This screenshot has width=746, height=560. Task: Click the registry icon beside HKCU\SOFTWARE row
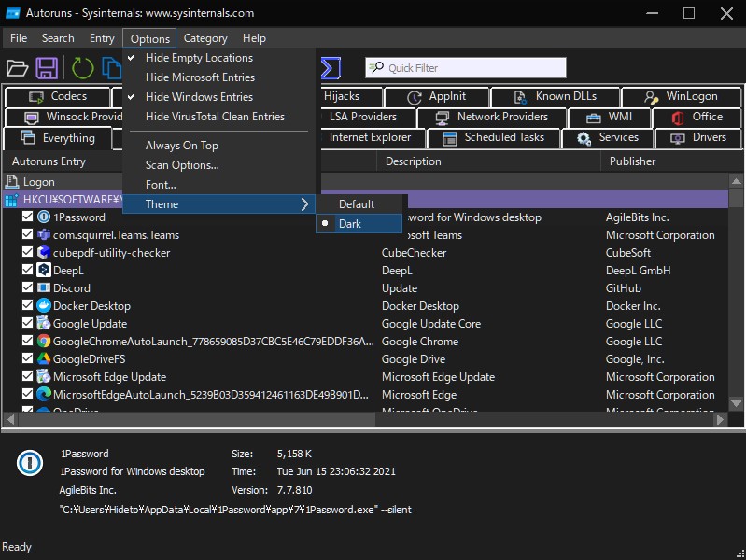[11, 200]
